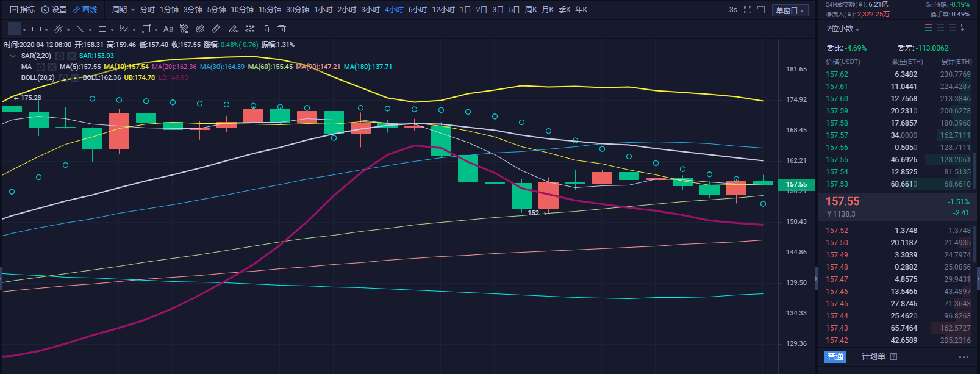The image size is (980, 374).
Task: Select the Fibonacci levels tool
Action: [102, 29]
